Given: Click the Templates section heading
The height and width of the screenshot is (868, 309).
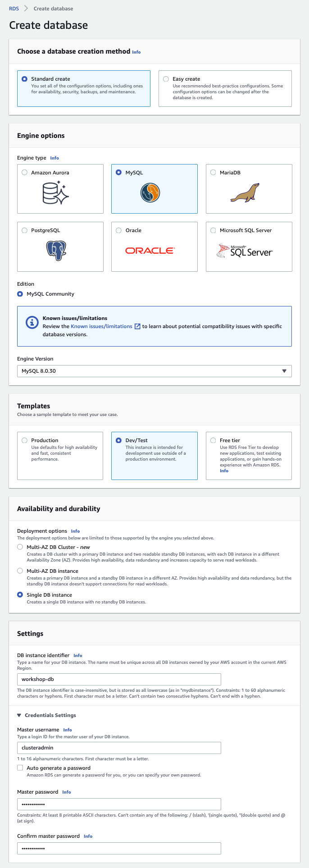Looking at the screenshot, I should (34, 406).
